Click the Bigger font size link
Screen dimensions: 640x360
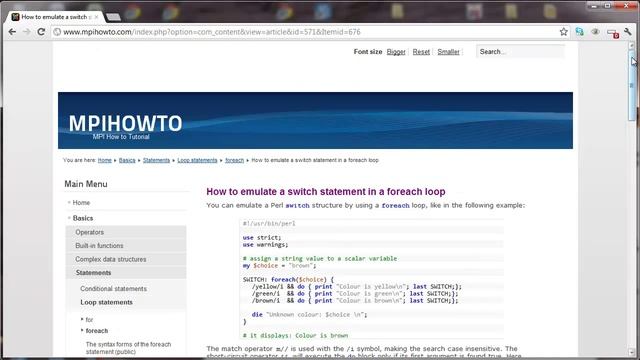tap(396, 52)
